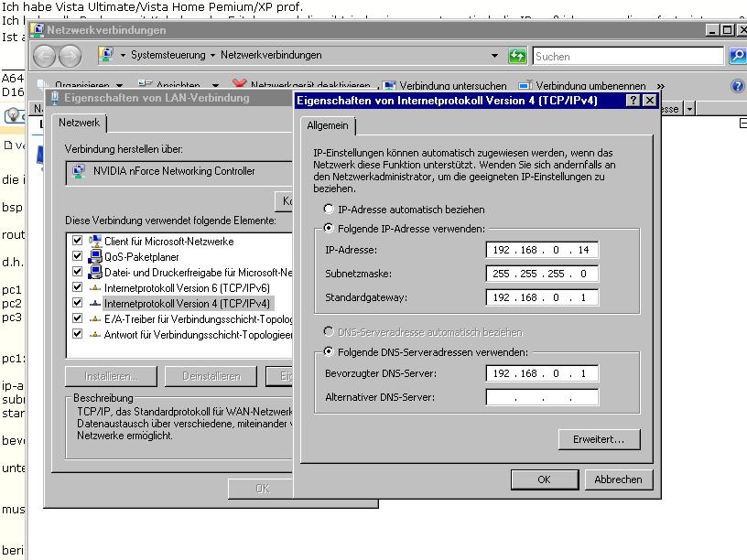Expand the toolbar overflow chevron
747x560 pixels.
[x=661, y=86]
